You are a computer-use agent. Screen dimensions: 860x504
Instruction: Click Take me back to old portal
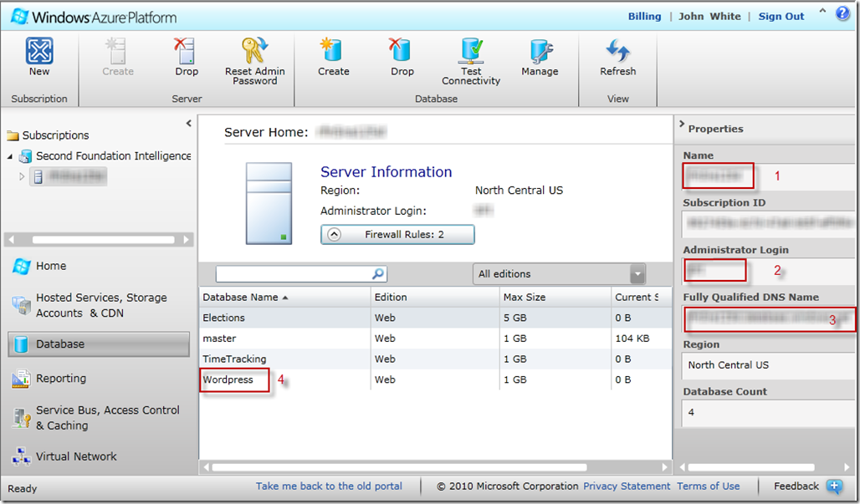[329, 486]
